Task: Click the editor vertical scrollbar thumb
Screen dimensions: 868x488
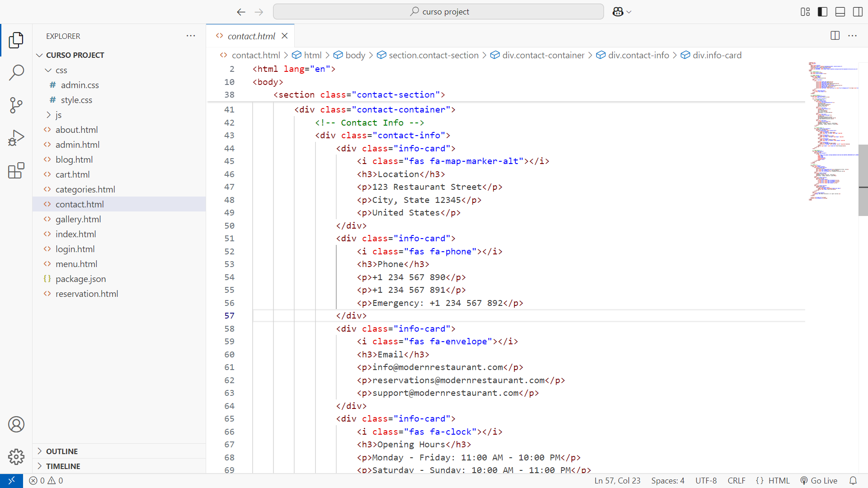Action: pyautogui.click(x=863, y=180)
